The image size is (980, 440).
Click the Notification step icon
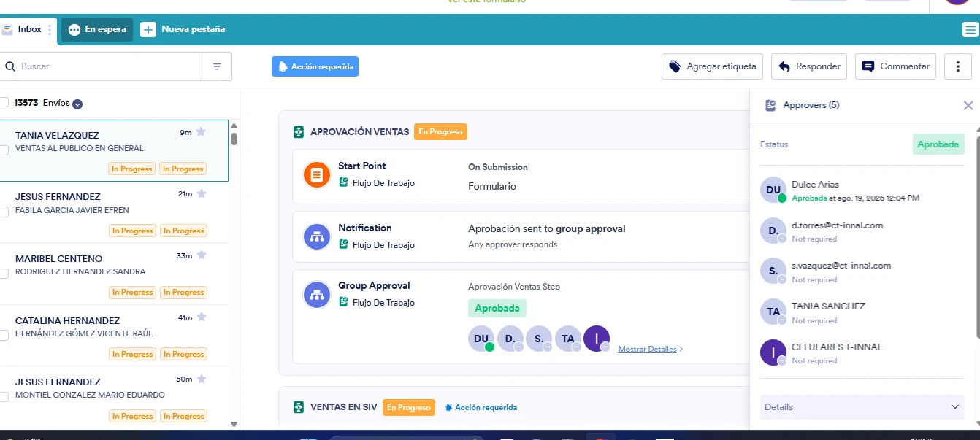point(317,237)
